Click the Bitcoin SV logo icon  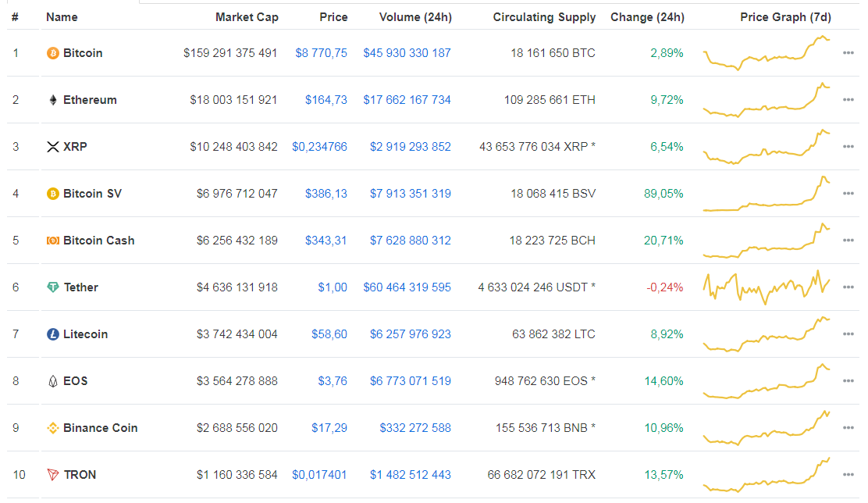tap(52, 194)
